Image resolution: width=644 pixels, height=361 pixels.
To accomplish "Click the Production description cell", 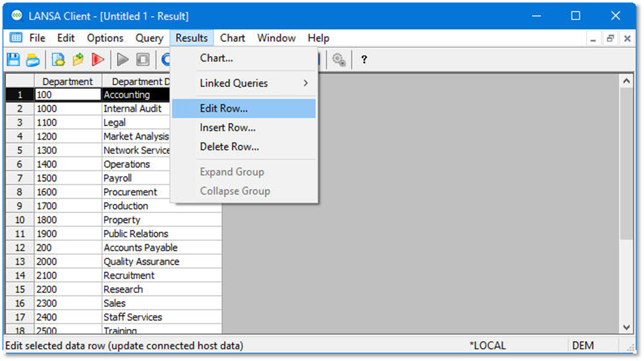I will tap(162, 206).
